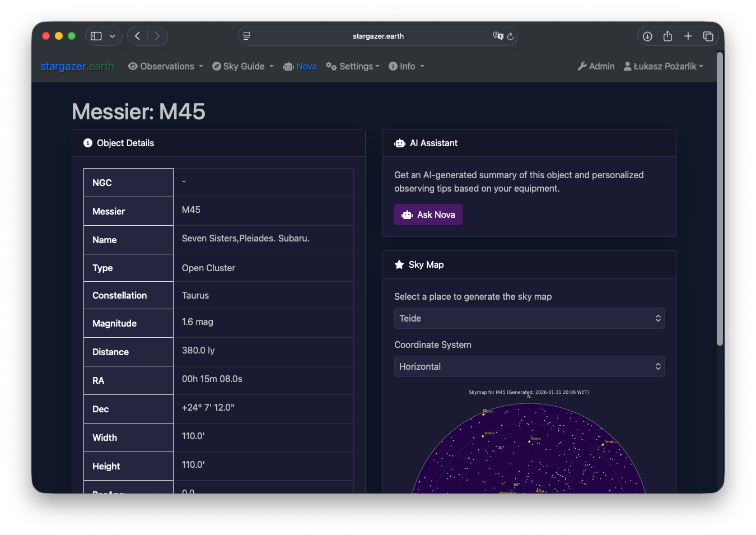Click the 'Width' row label
The width and height of the screenshot is (756, 535).
click(105, 438)
